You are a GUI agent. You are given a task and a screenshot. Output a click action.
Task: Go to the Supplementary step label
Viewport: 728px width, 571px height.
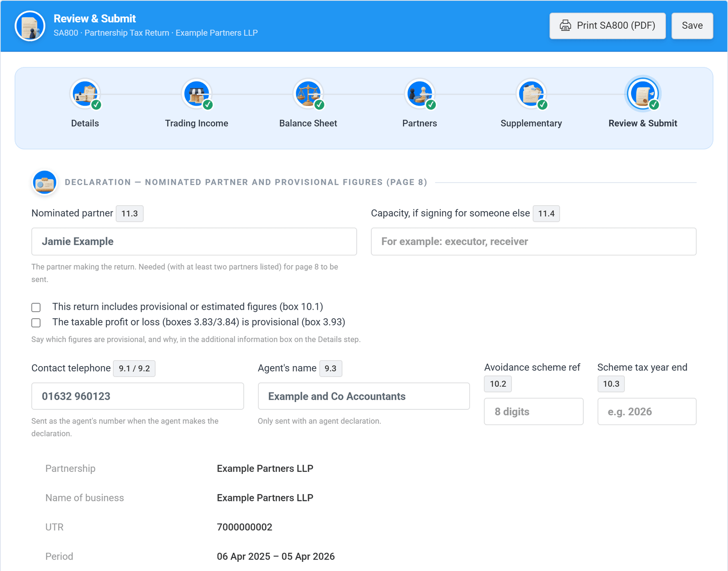[x=531, y=123]
